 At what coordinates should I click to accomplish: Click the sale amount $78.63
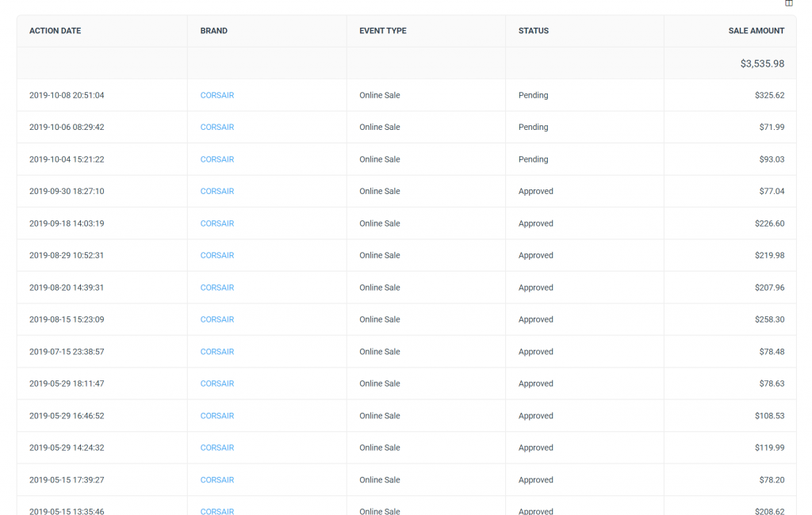pos(772,384)
